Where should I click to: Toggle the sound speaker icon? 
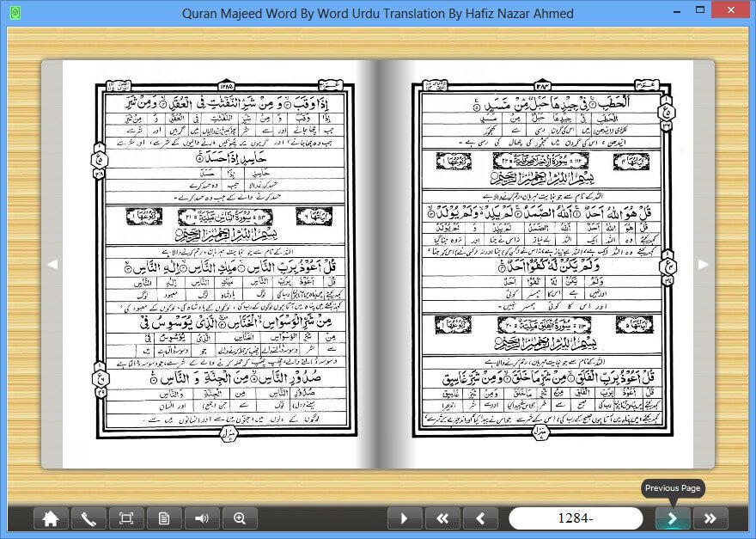(202, 518)
